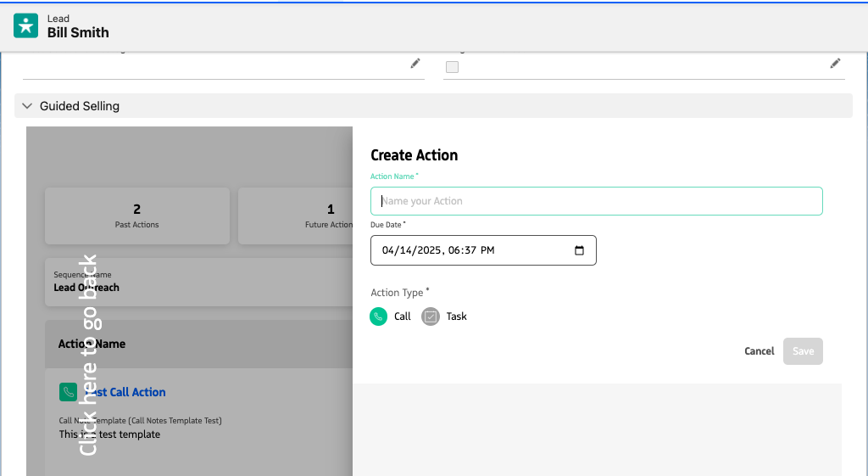Click the right pencil edit icon
The height and width of the screenshot is (476, 868).
pos(835,64)
